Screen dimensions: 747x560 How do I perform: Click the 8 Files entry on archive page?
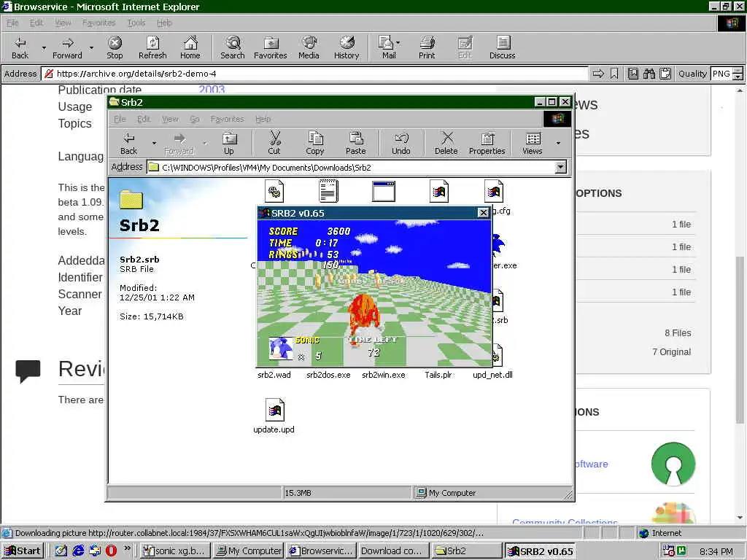(678, 332)
